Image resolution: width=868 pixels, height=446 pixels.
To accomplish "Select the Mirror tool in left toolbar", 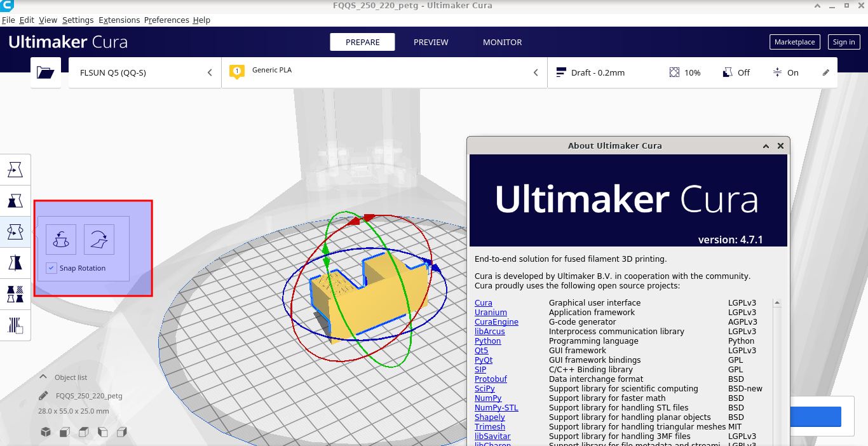I will 15,264.
